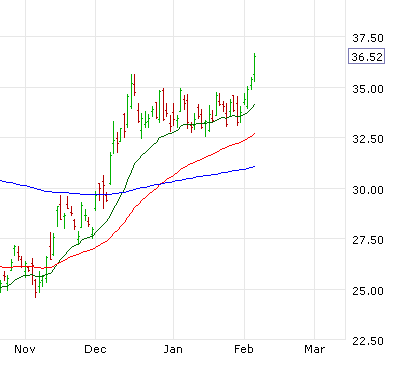
Task: Click the 36.52 current price label
Action: (366, 56)
